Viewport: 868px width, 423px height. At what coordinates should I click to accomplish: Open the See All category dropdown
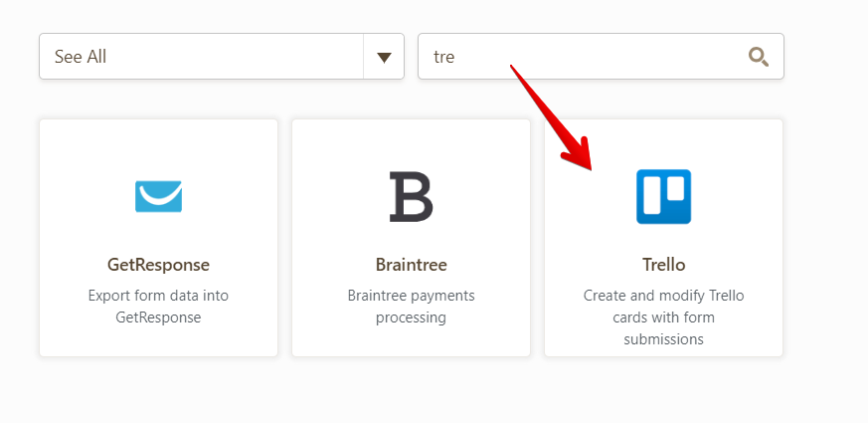[221, 57]
